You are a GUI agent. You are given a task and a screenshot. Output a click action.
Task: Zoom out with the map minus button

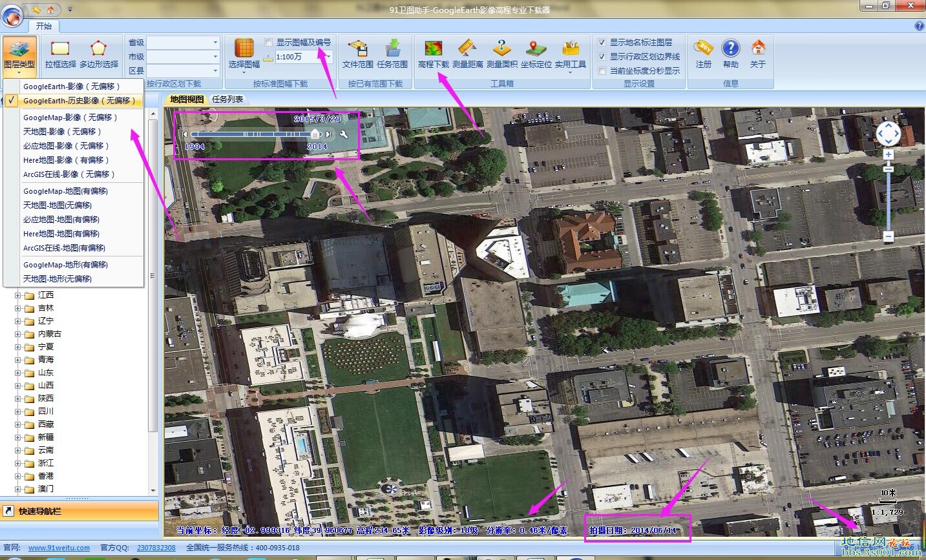click(889, 237)
